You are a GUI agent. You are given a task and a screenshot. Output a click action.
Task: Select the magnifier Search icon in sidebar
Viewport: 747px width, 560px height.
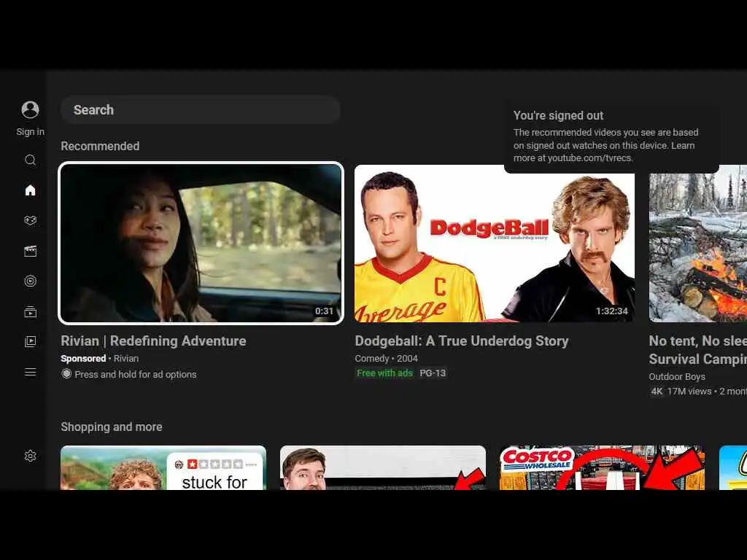(x=30, y=160)
